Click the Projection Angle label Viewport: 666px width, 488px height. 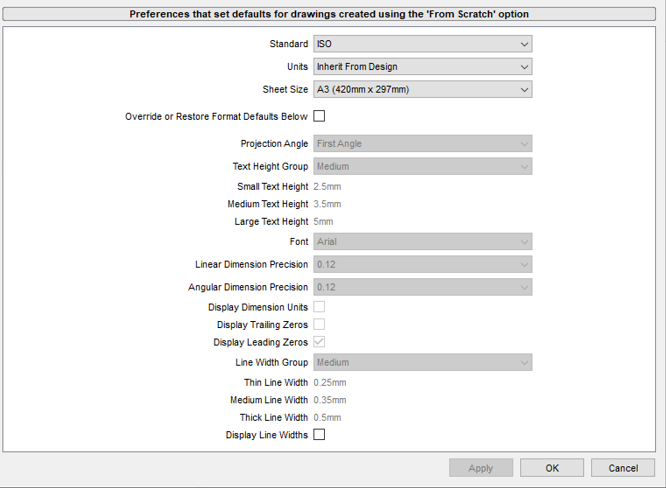click(x=274, y=144)
